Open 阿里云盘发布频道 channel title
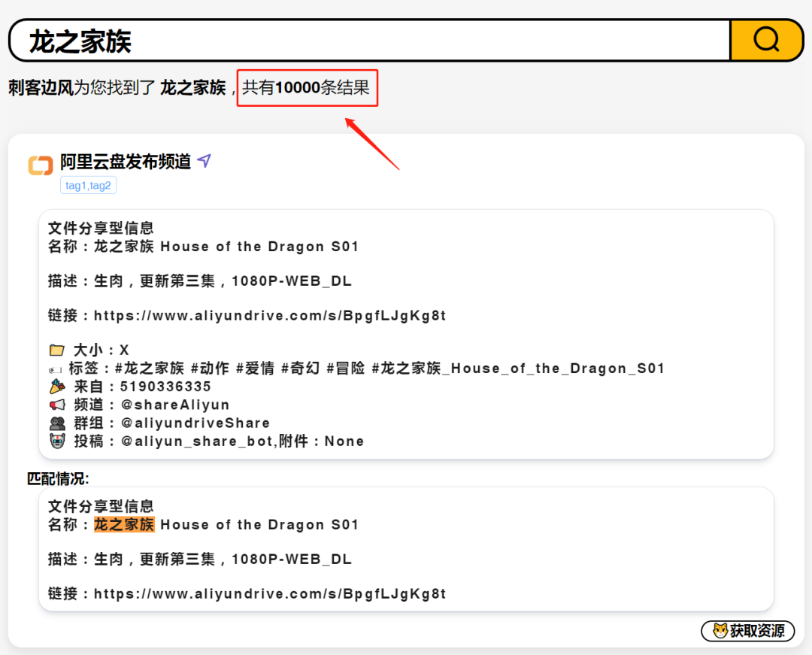 [126, 162]
